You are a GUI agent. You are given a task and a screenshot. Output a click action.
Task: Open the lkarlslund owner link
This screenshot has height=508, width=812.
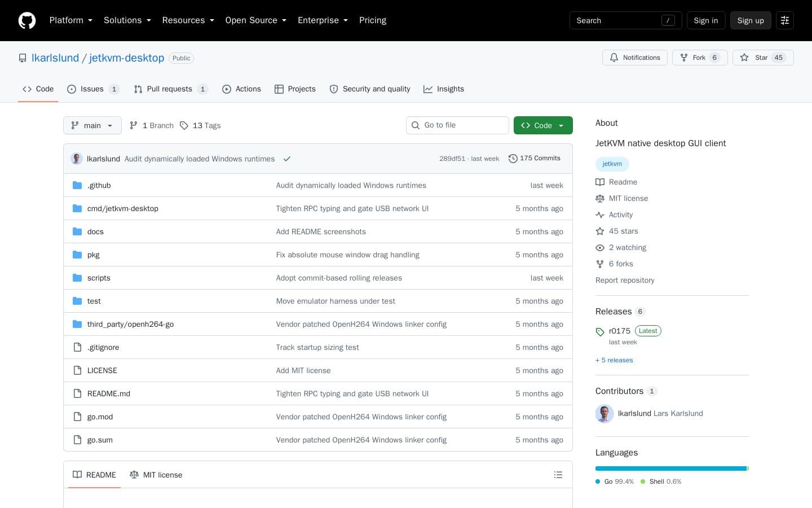point(55,58)
